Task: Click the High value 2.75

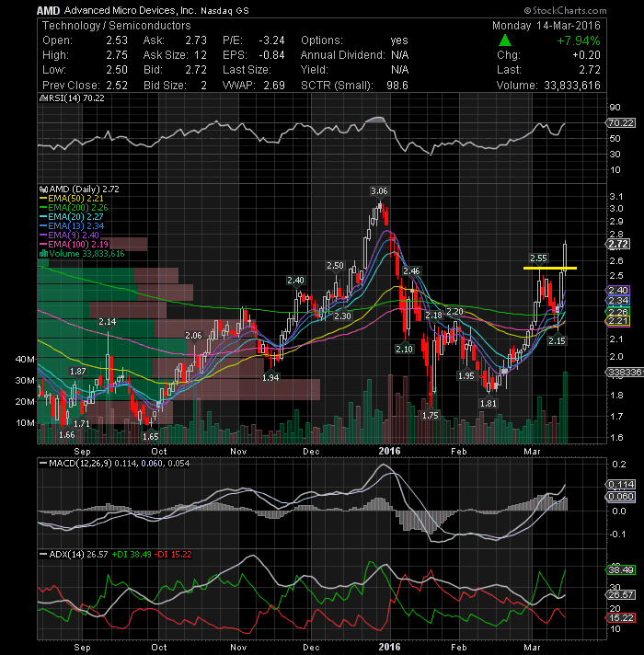Action: [117, 55]
